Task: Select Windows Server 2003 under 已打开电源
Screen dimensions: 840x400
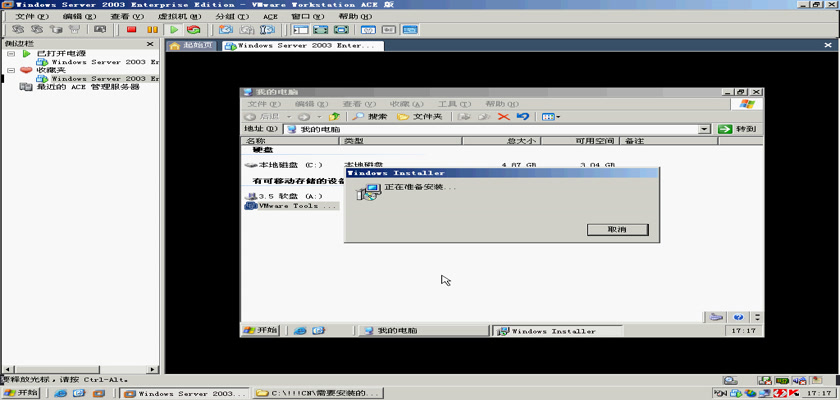Action: pos(98,62)
